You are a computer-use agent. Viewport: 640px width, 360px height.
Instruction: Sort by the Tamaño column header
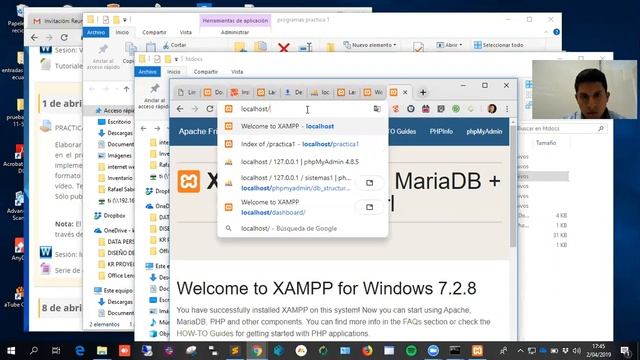coord(546,143)
